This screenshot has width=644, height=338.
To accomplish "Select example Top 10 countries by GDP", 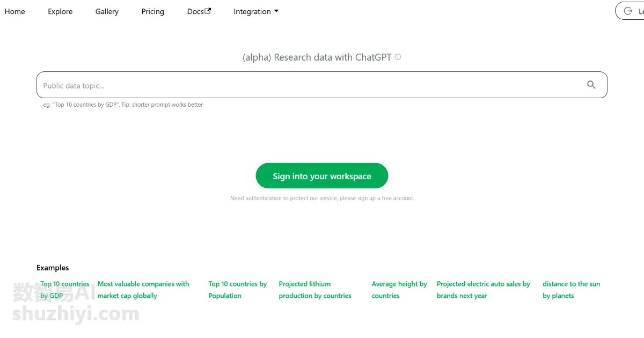I will tap(65, 290).
